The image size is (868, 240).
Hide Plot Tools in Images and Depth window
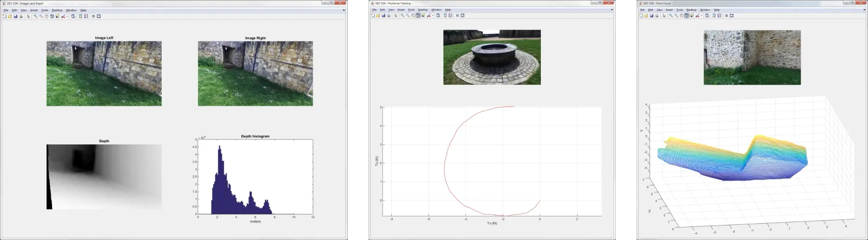(93, 16)
